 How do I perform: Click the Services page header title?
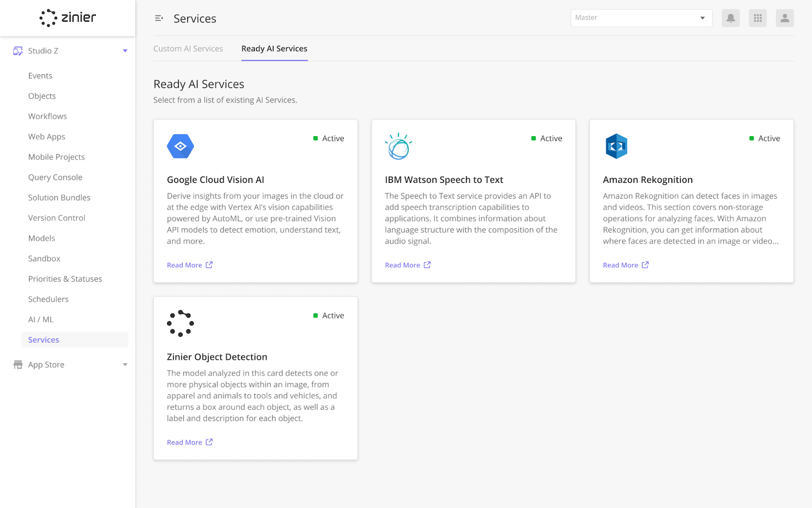click(195, 19)
